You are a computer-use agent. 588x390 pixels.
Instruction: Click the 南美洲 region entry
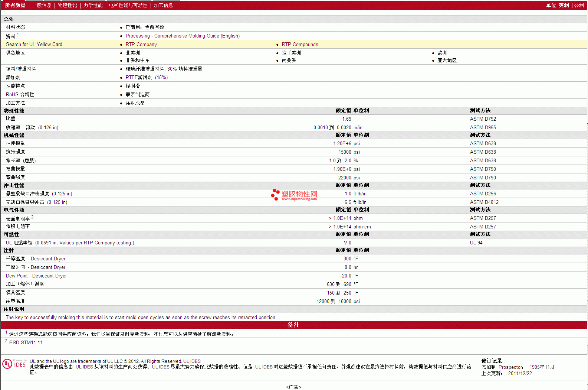tap(289, 60)
